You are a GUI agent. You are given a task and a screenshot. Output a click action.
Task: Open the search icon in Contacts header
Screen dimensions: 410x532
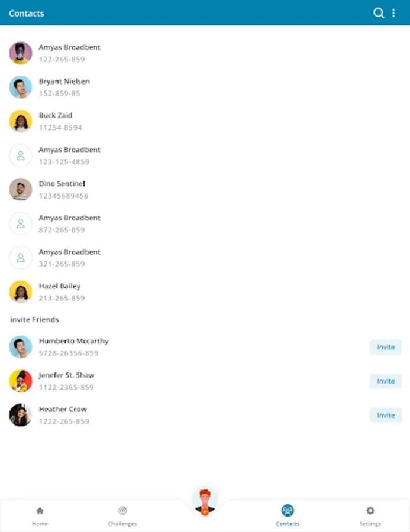pos(379,13)
